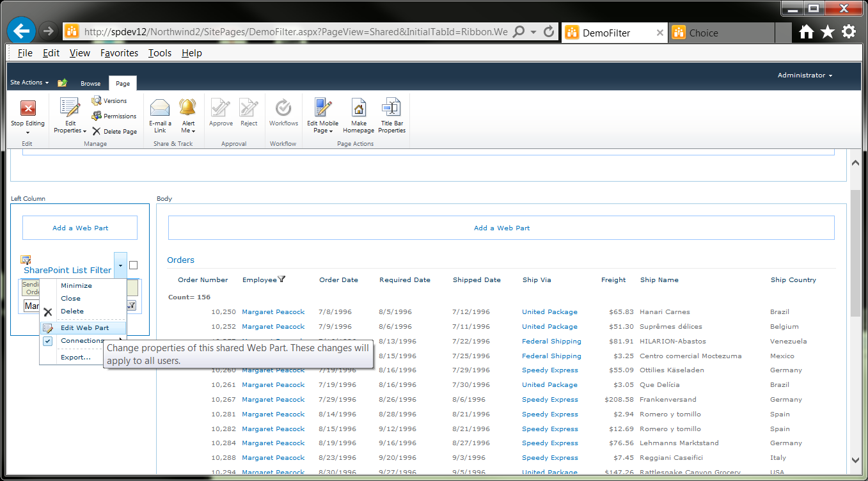Open browser settings gear icon
Image resolution: width=868 pixels, height=481 pixels.
click(x=849, y=32)
